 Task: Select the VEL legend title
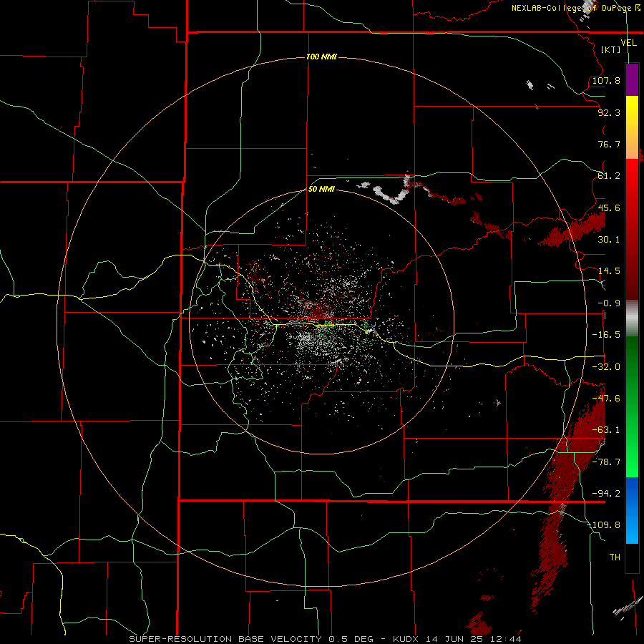point(628,43)
